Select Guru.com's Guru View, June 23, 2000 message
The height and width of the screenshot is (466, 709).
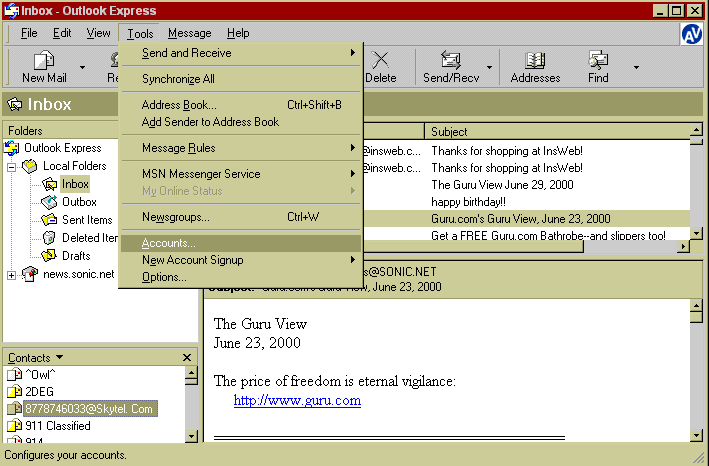click(x=520, y=219)
